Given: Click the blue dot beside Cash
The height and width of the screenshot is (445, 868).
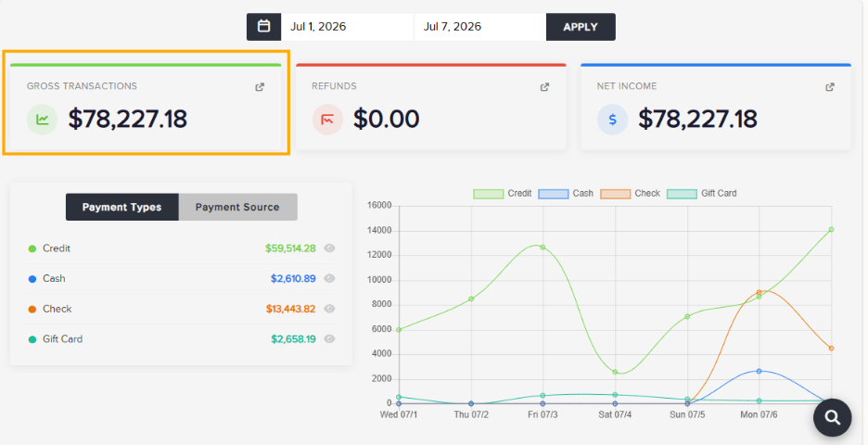Looking at the screenshot, I should 32,279.
